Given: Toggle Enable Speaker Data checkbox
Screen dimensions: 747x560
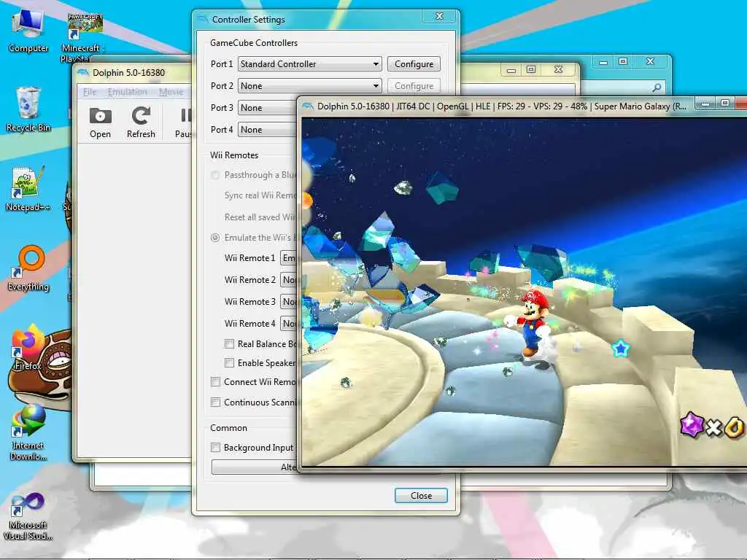Looking at the screenshot, I should pyautogui.click(x=229, y=363).
